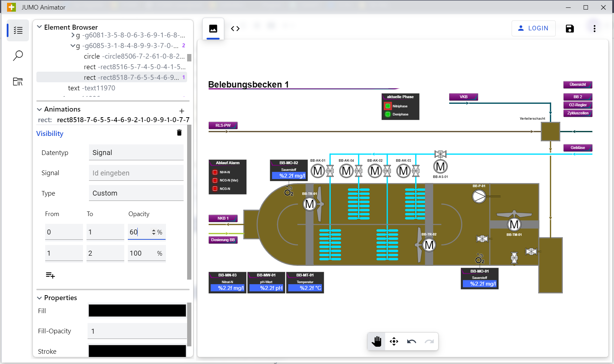Open the Datentyp Signal dropdown
The image size is (614, 364).
tap(136, 153)
